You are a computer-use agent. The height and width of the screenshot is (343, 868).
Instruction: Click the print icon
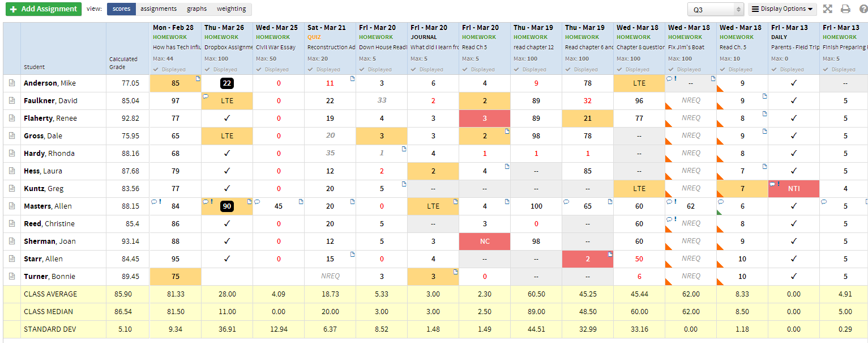[x=846, y=9]
